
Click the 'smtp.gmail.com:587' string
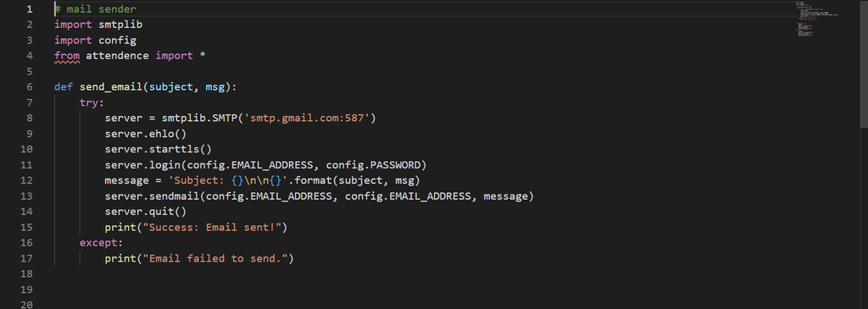click(x=307, y=118)
